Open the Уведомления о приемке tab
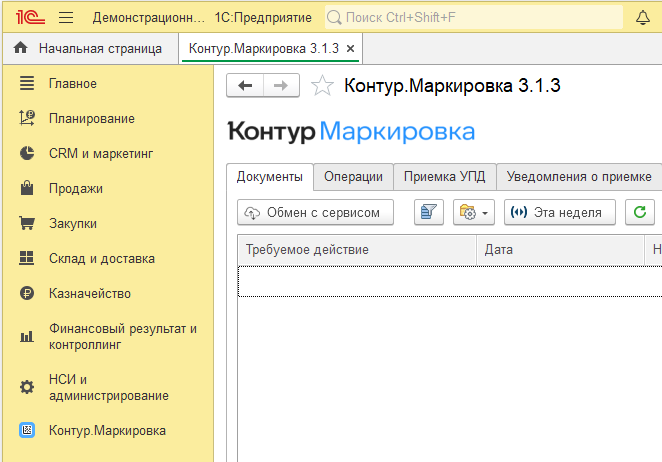Image resolution: width=662 pixels, height=462 pixels. point(579,177)
